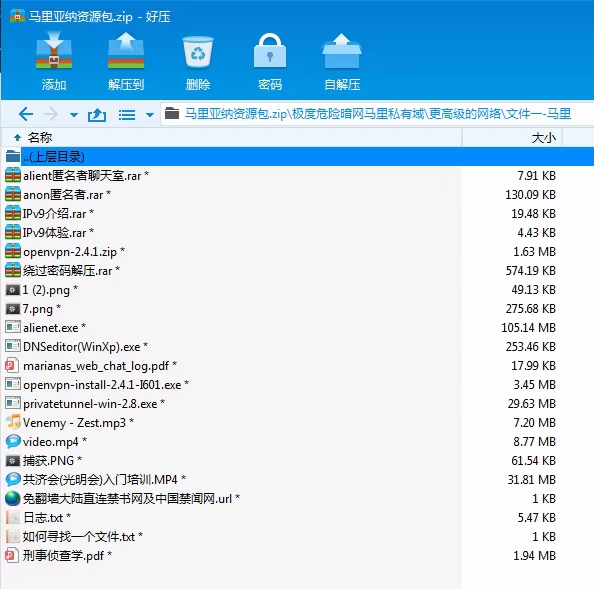Click the 删除 (Delete) recycle bin icon
Image resolution: width=594 pixels, height=589 pixels.
198,52
